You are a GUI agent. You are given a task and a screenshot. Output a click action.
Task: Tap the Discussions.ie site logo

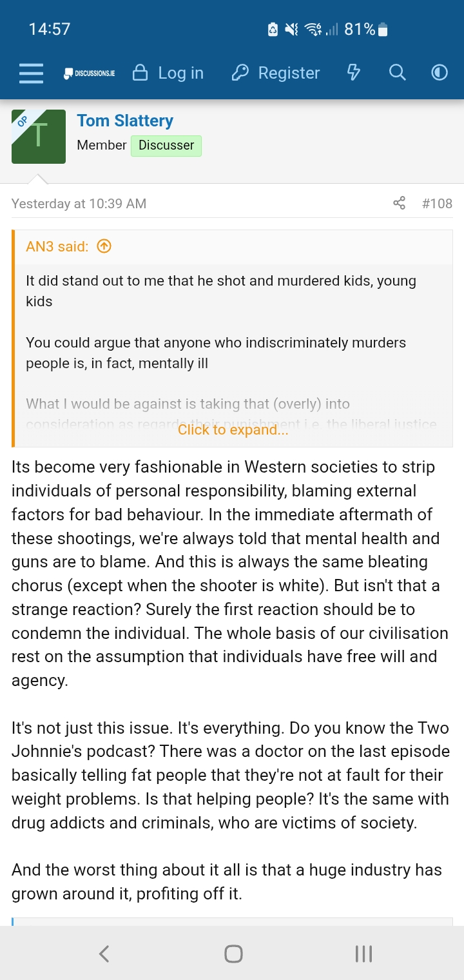(89, 73)
